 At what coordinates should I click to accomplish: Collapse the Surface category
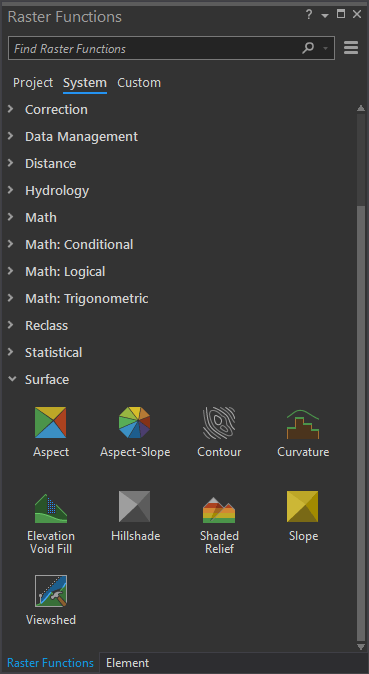click(12, 379)
